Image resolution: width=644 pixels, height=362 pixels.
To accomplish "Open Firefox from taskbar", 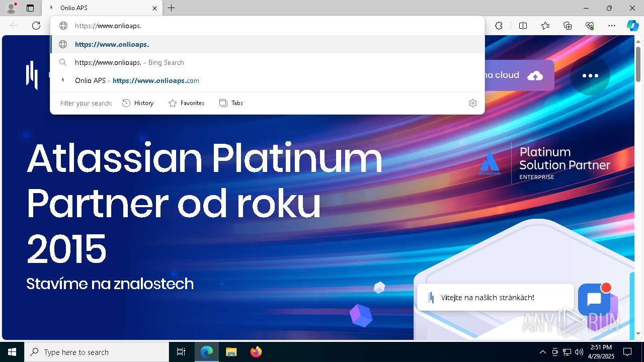I will [x=256, y=352].
